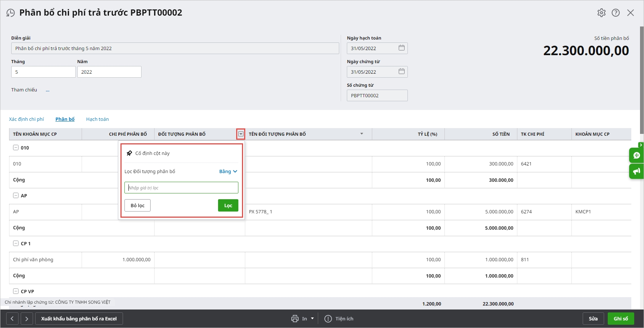Open filter on Tên đối tượng phân bổ column
Screen dimensions: 644x328
click(361, 134)
